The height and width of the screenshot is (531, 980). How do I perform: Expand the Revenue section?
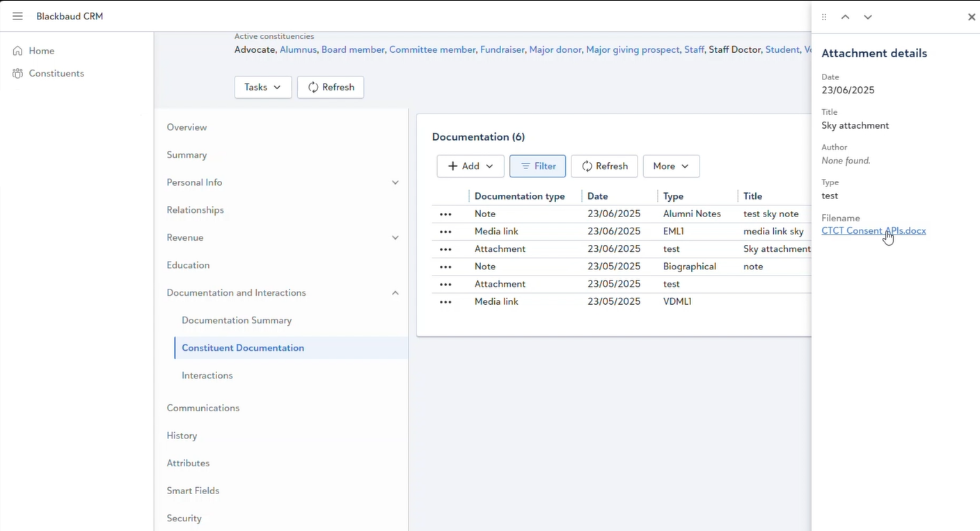click(395, 237)
